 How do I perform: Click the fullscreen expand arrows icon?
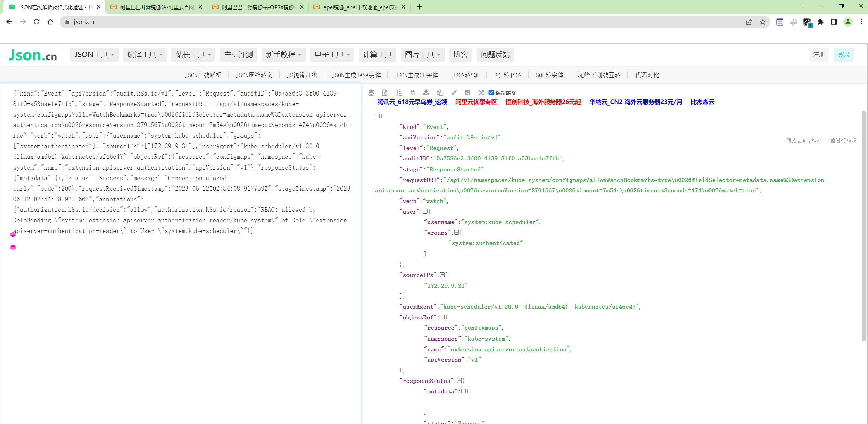(481, 92)
